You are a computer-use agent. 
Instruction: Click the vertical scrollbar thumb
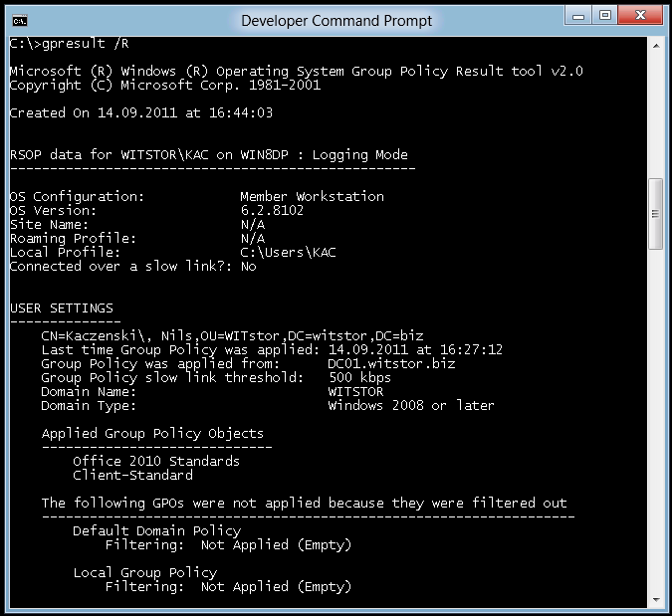pyautogui.click(x=656, y=213)
